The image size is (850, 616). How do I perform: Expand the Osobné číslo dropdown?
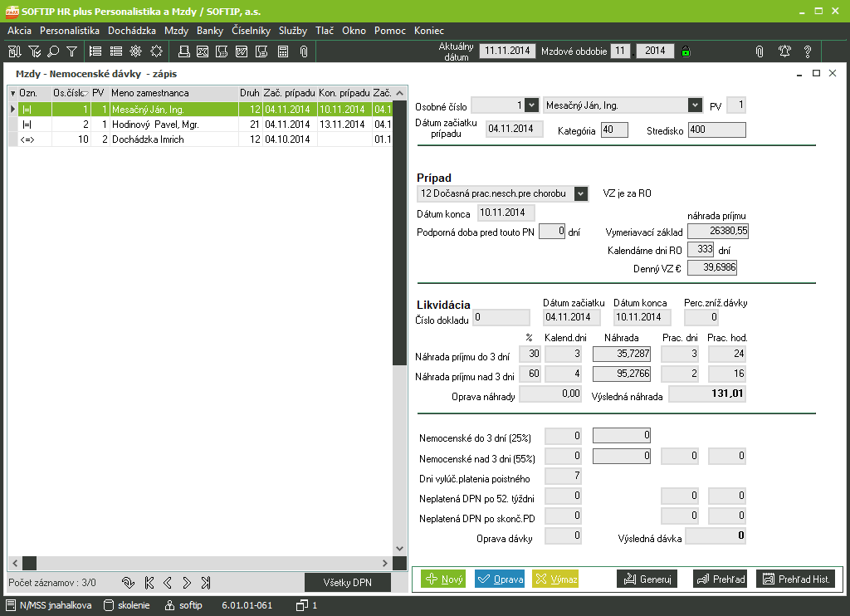coord(531,105)
